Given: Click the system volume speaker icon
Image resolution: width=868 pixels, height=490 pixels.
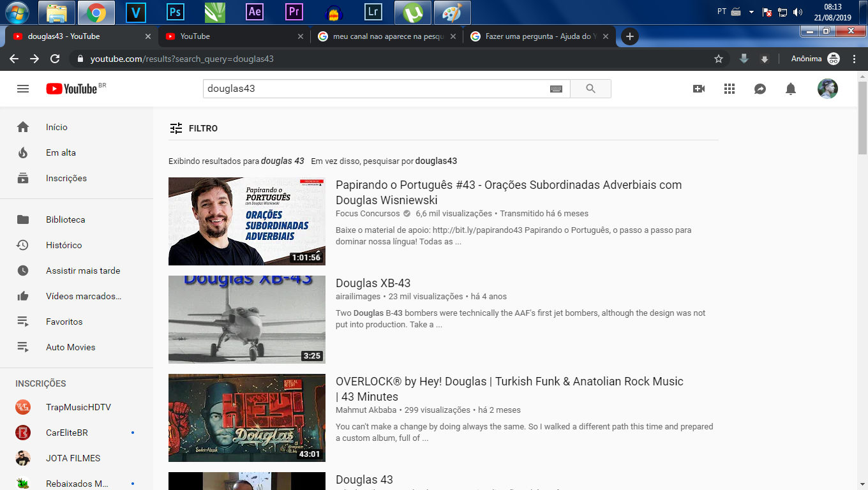Looking at the screenshot, I should tap(797, 12).
